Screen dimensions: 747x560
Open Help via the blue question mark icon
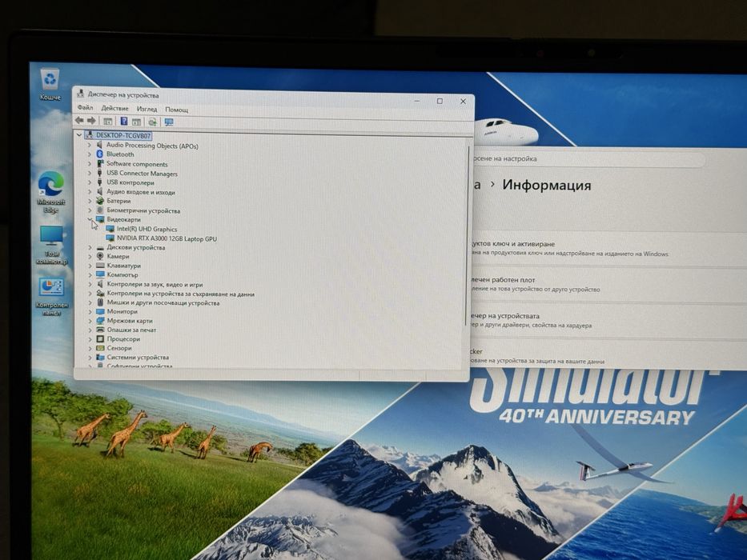(x=124, y=122)
